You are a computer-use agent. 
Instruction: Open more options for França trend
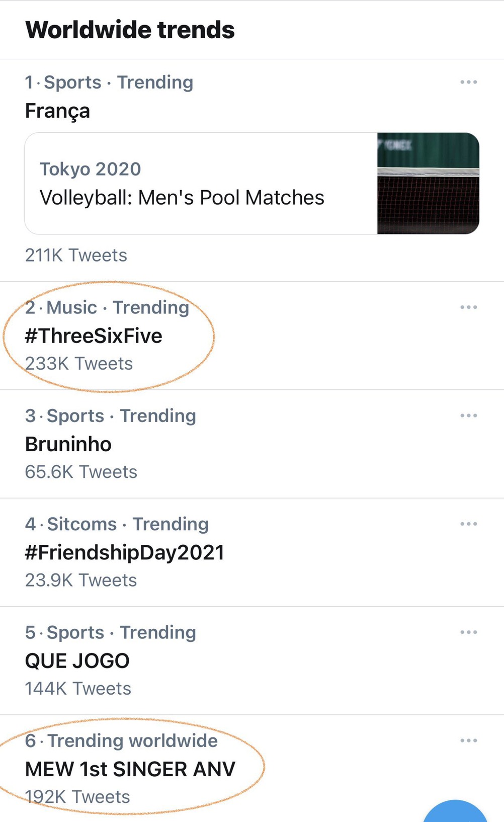point(468,82)
